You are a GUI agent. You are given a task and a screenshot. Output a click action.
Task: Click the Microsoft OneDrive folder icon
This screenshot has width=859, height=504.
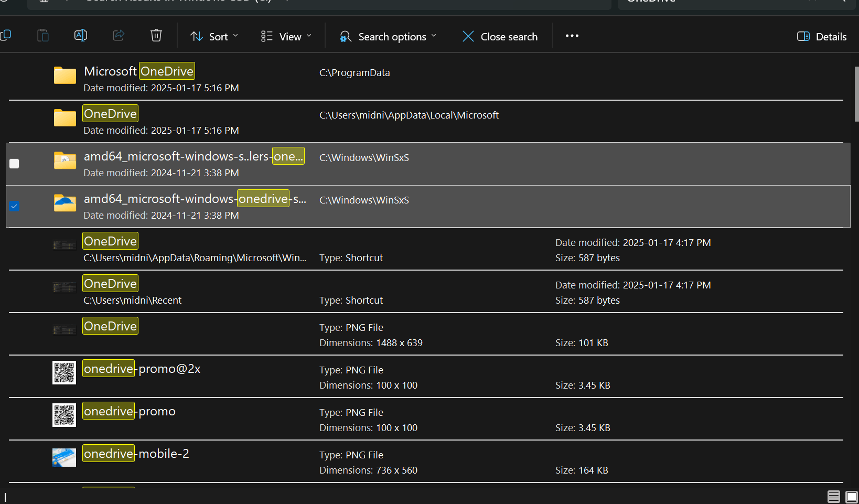click(x=65, y=75)
